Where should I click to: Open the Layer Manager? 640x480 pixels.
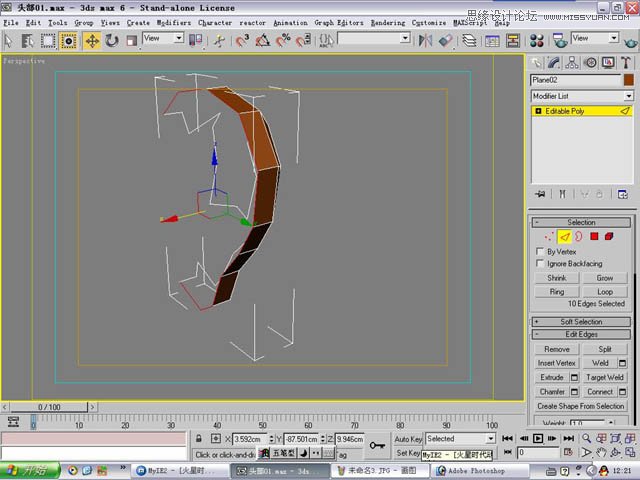click(x=469, y=40)
